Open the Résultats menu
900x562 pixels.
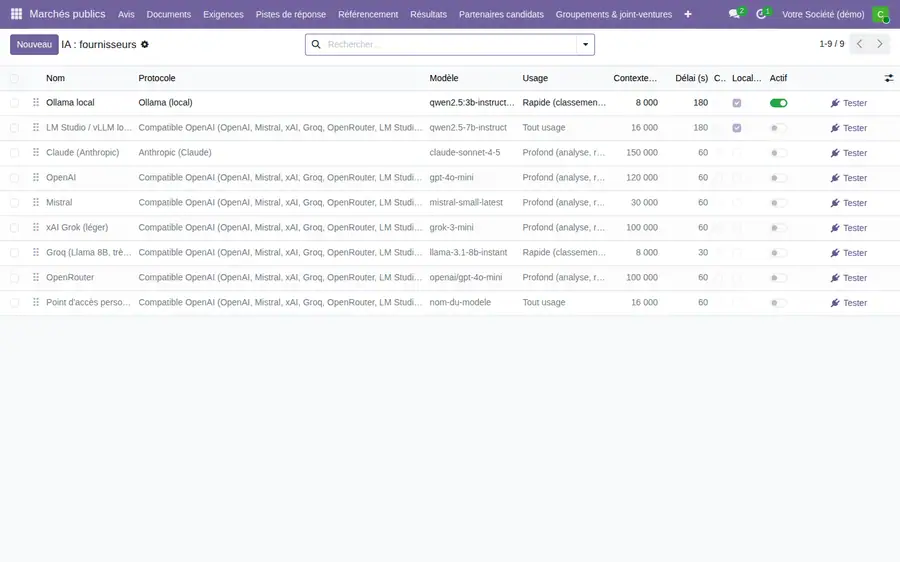[x=428, y=14]
